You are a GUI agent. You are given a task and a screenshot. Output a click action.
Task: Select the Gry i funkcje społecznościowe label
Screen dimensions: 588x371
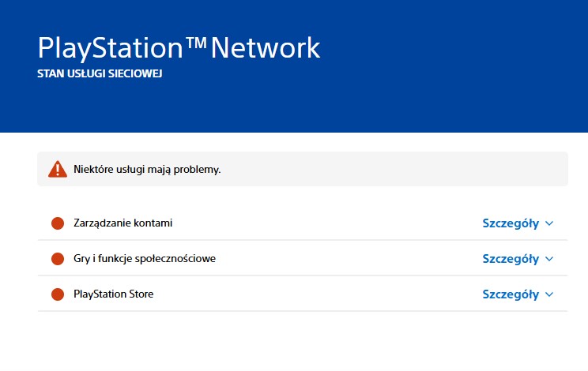click(145, 259)
